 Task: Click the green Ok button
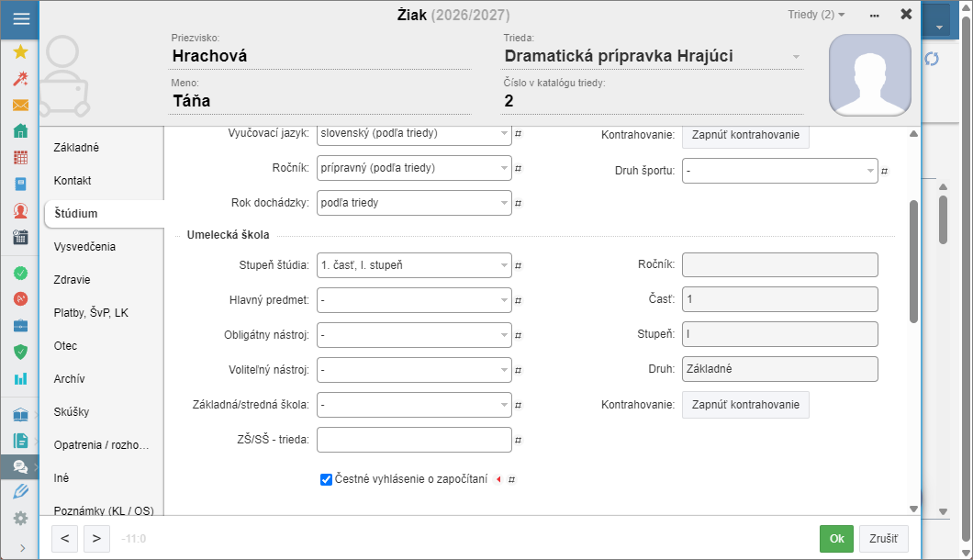836,539
